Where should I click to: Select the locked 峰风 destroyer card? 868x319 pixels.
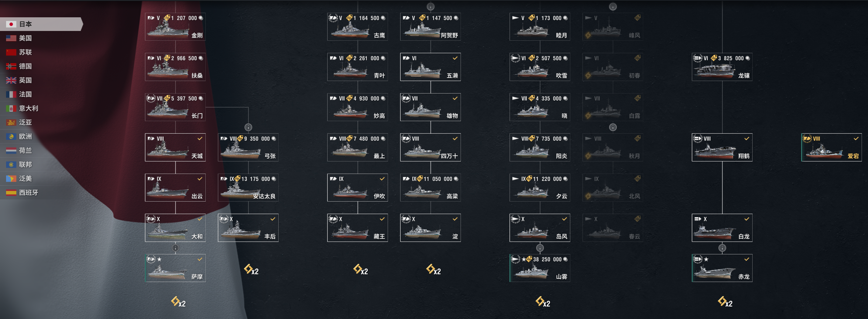(612, 27)
